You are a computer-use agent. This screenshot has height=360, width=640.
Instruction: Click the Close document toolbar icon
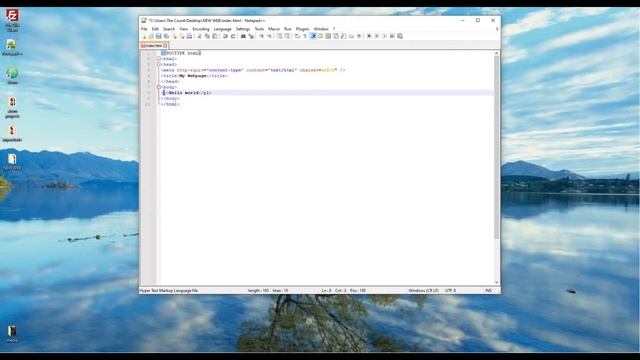point(175,36)
